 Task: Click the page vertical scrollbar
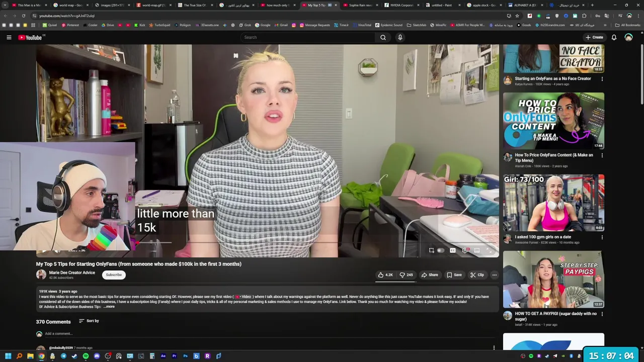[x=641, y=74]
